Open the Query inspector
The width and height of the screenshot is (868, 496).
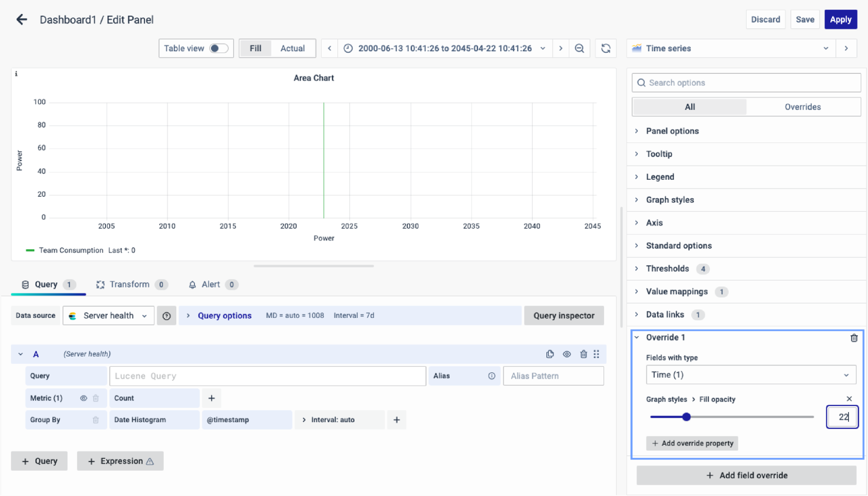click(564, 316)
